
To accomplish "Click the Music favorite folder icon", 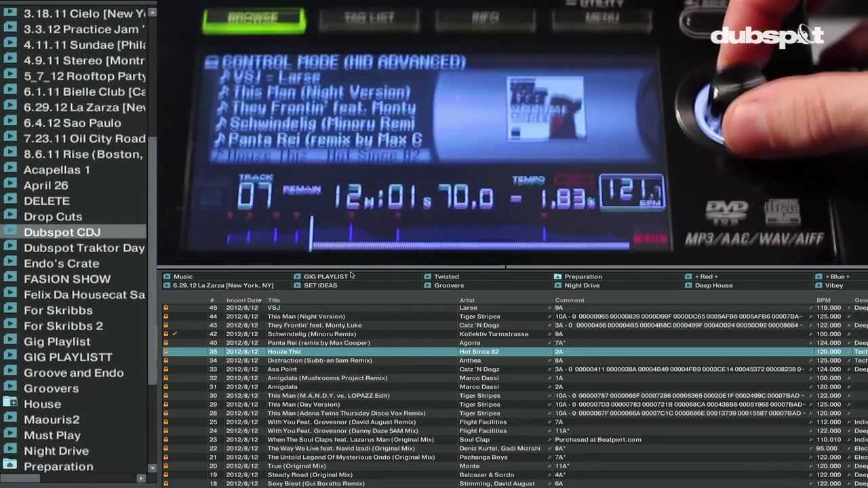I will coord(167,277).
